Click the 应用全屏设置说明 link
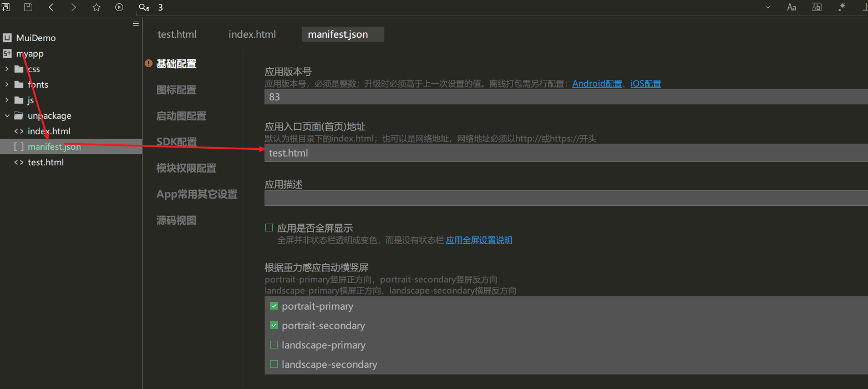This screenshot has width=868, height=389. coord(479,240)
